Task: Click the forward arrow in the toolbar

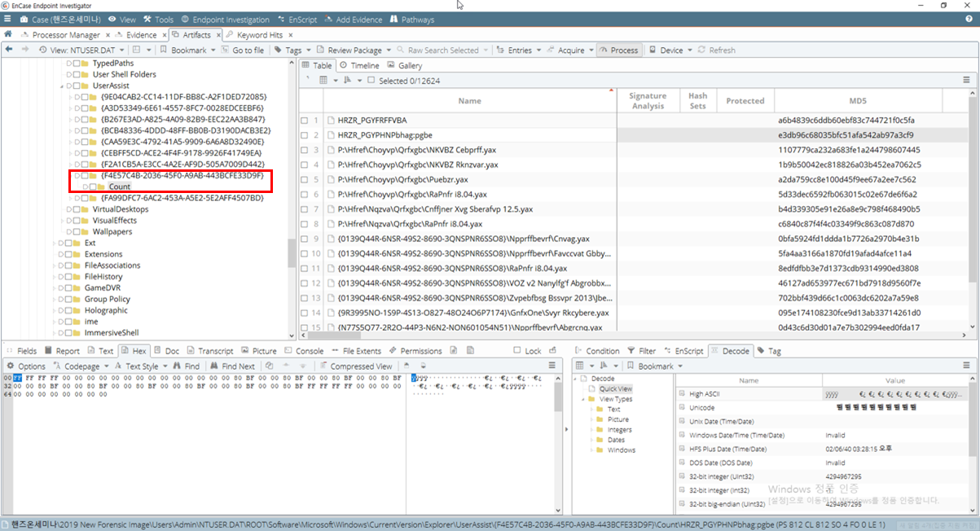Action: [x=24, y=50]
